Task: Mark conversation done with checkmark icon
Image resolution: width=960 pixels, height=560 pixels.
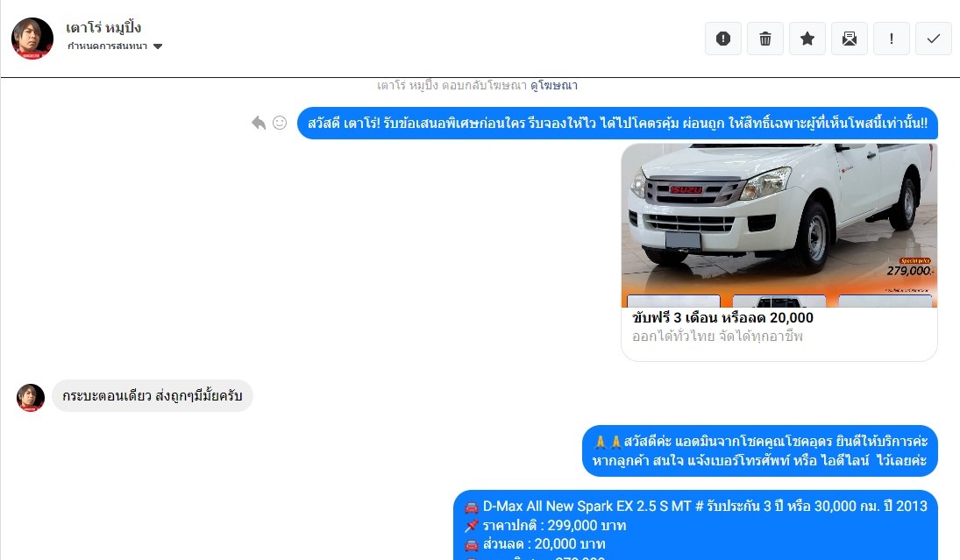Action: click(934, 39)
